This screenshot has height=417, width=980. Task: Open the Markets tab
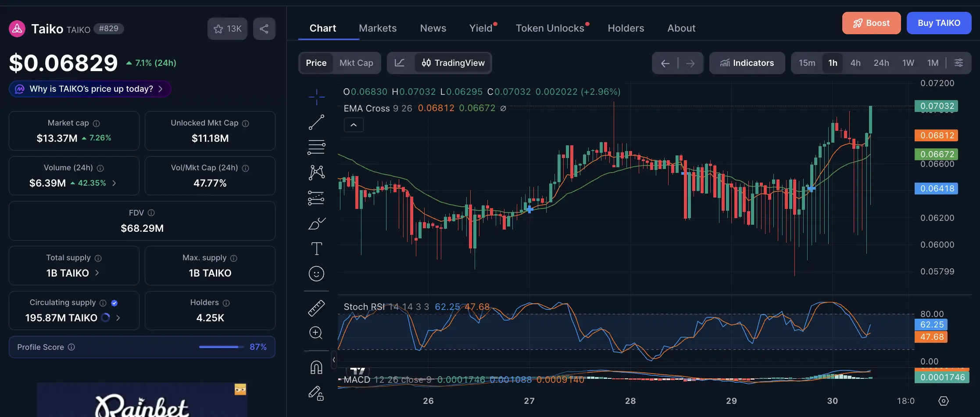tap(378, 28)
